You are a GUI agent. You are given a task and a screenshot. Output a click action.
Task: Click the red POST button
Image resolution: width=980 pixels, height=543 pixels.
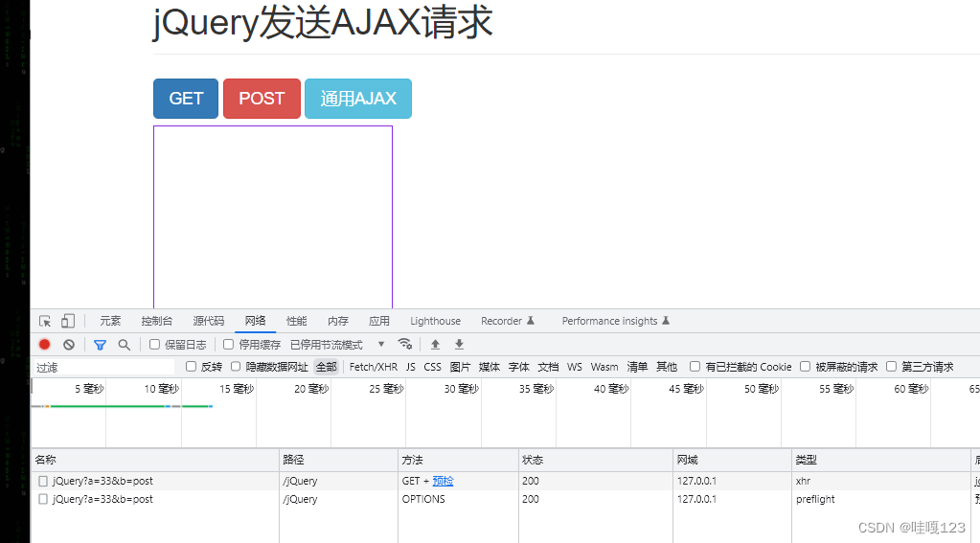(x=262, y=99)
